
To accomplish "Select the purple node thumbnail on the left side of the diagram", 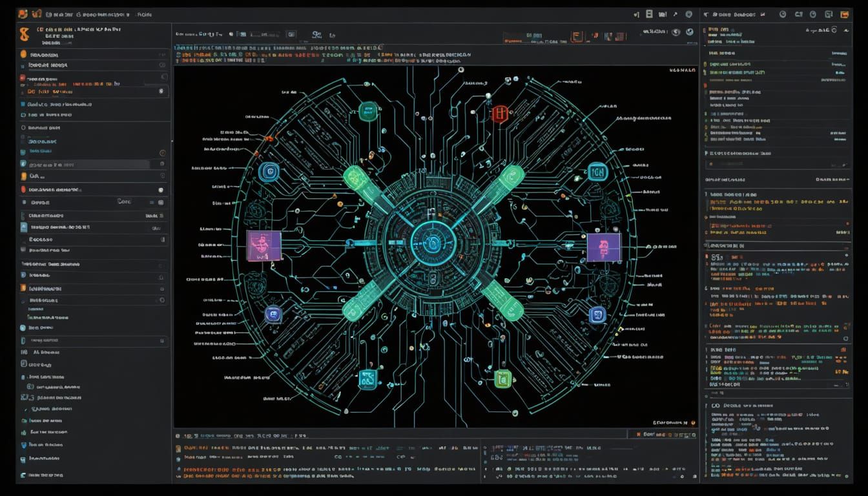I will tap(263, 245).
